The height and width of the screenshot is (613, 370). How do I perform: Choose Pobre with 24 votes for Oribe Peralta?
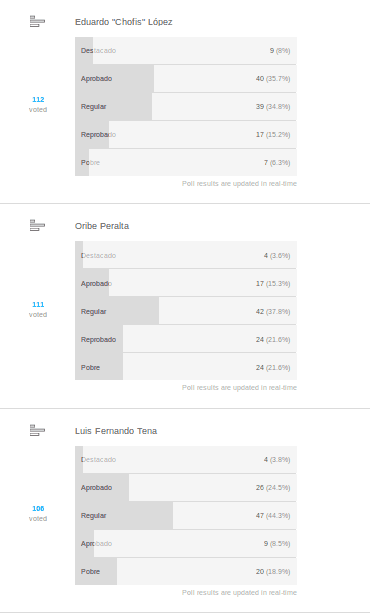186,367
